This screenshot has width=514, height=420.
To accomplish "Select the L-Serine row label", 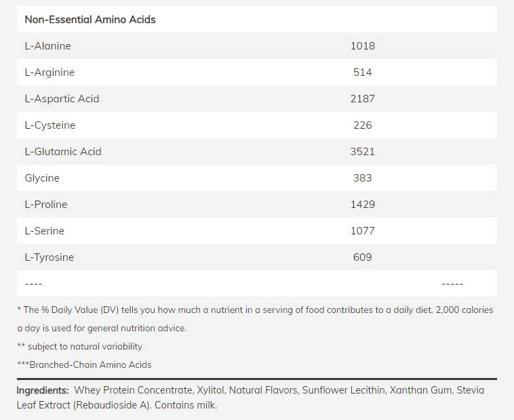I will coord(45,231).
